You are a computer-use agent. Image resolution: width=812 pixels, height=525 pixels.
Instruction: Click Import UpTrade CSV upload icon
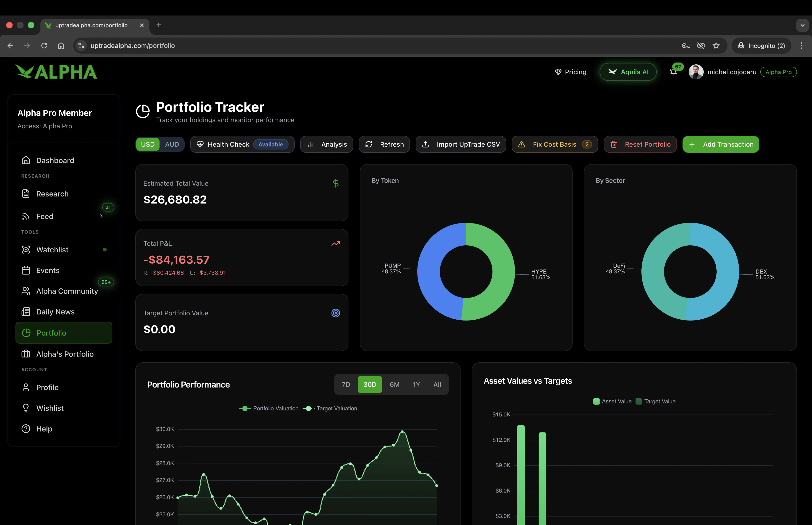point(426,145)
